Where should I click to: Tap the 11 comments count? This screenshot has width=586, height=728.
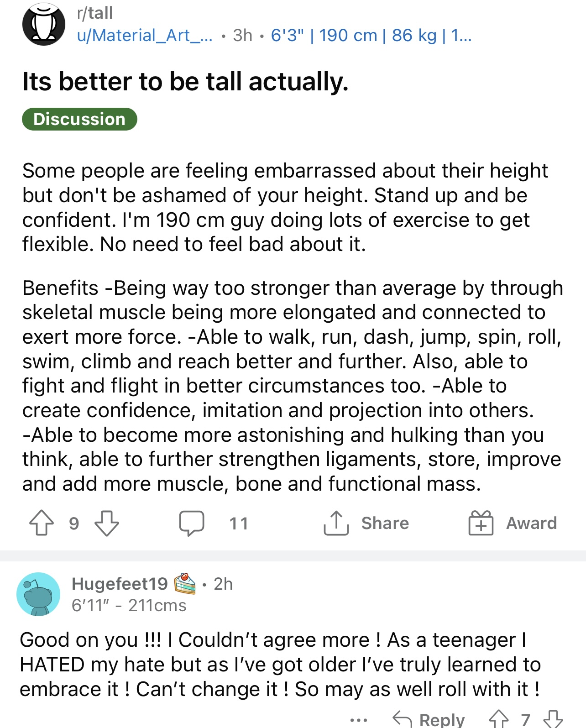pos(239,523)
